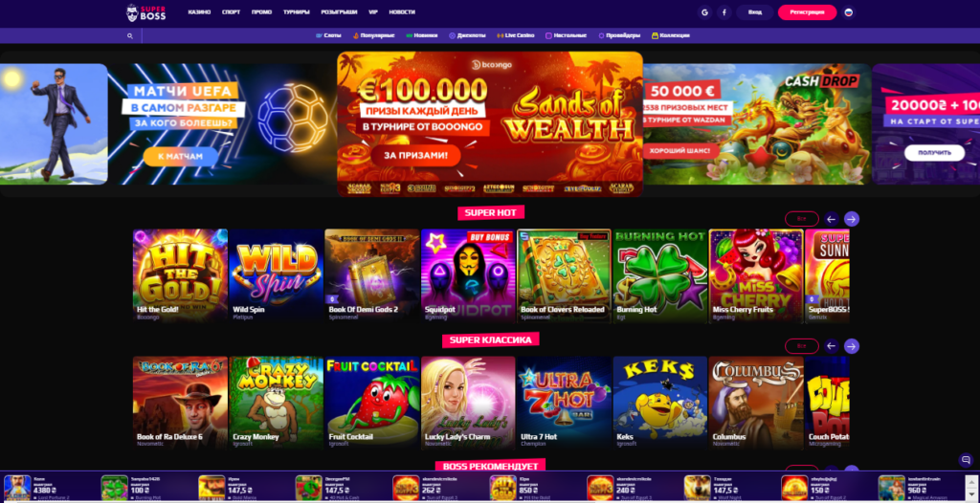Open the Провайдеры category
Image resolution: width=980 pixels, height=503 pixels.
[619, 35]
